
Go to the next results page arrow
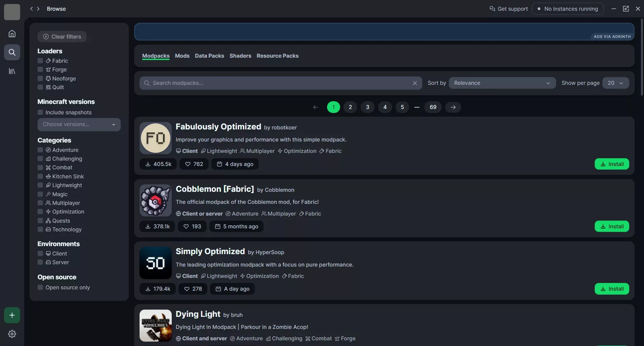[453, 107]
